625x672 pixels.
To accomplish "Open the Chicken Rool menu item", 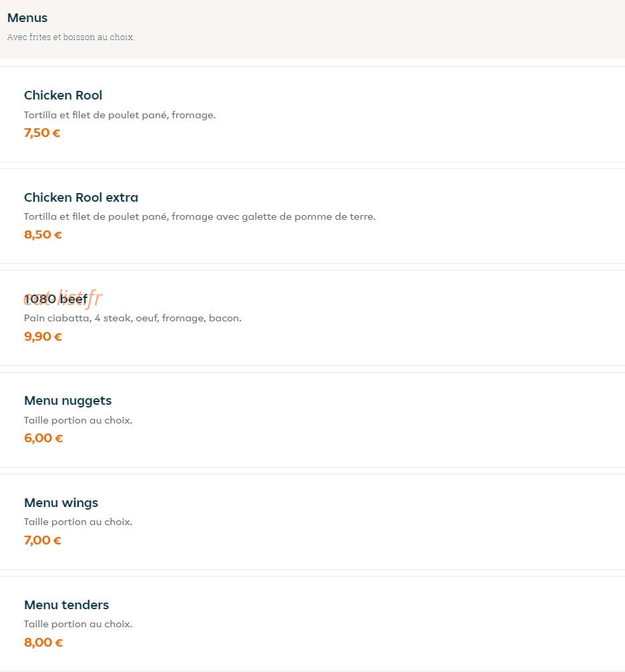I will pos(312,114).
